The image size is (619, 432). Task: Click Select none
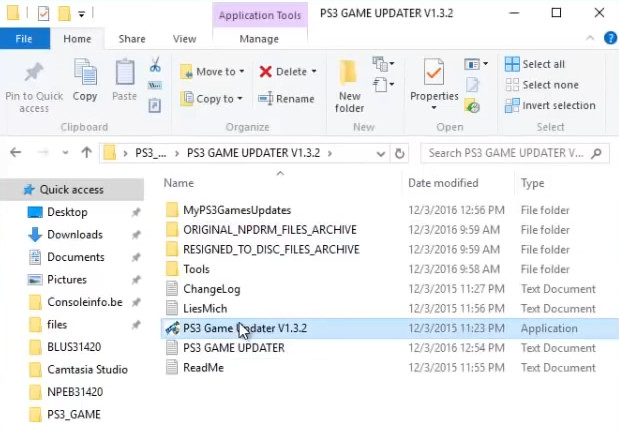pos(542,85)
